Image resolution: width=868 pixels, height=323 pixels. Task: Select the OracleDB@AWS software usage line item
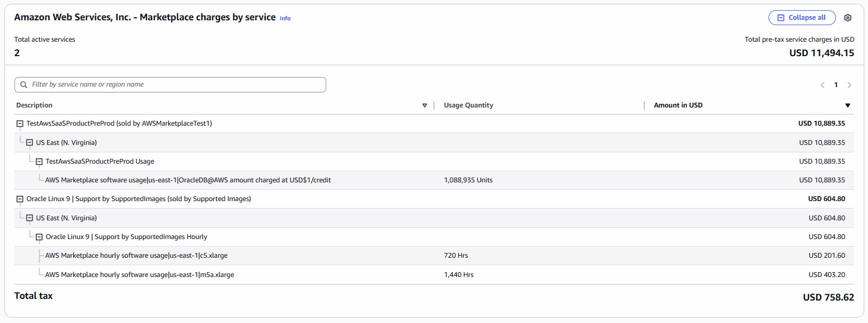188,180
